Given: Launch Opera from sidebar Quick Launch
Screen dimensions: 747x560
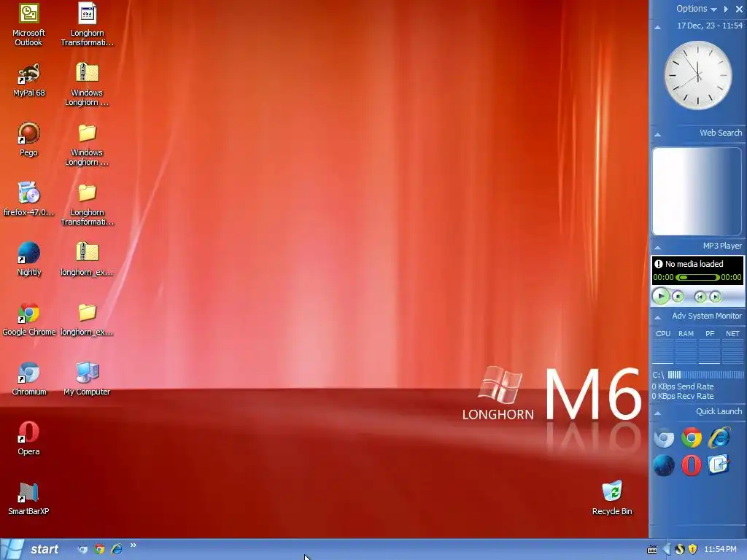Looking at the screenshot, I should point(692,466).
